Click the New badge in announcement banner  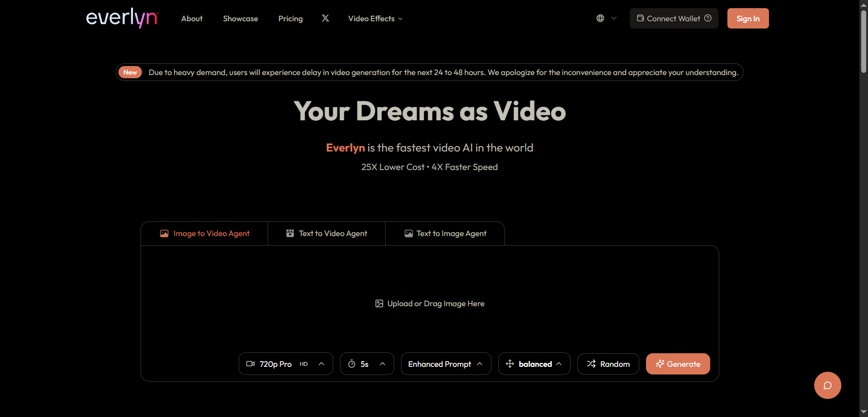(130, 72)
